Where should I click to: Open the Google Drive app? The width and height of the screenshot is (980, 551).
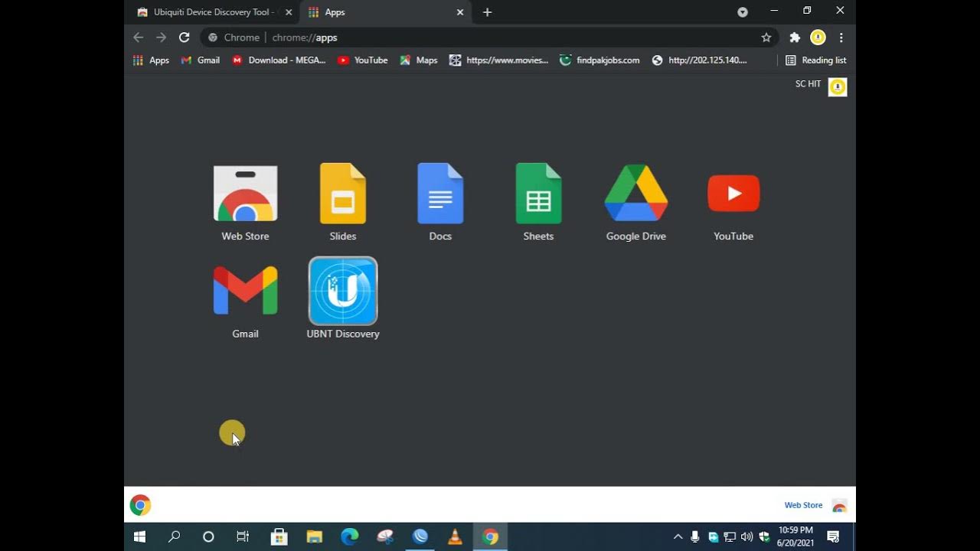pos(636,204)
